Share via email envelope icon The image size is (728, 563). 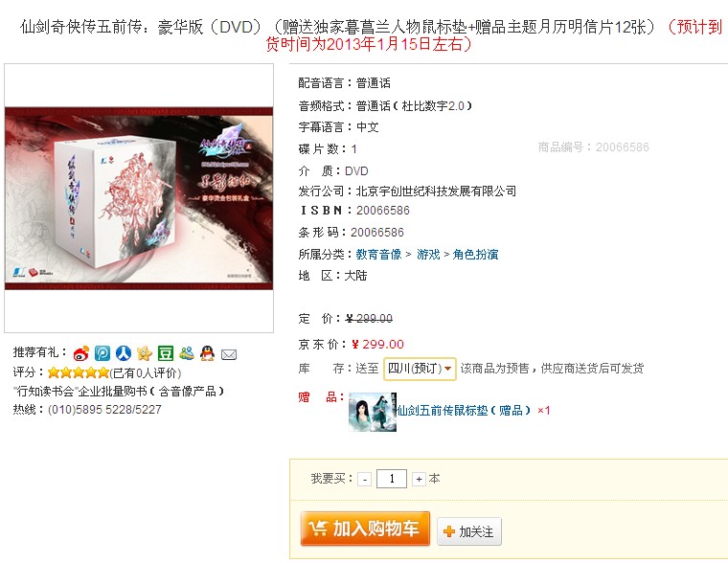tap(229, 354)
